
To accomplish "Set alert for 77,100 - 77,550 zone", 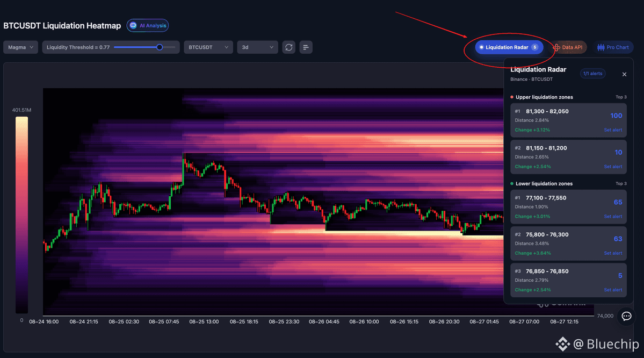I will tap(613, 216).
